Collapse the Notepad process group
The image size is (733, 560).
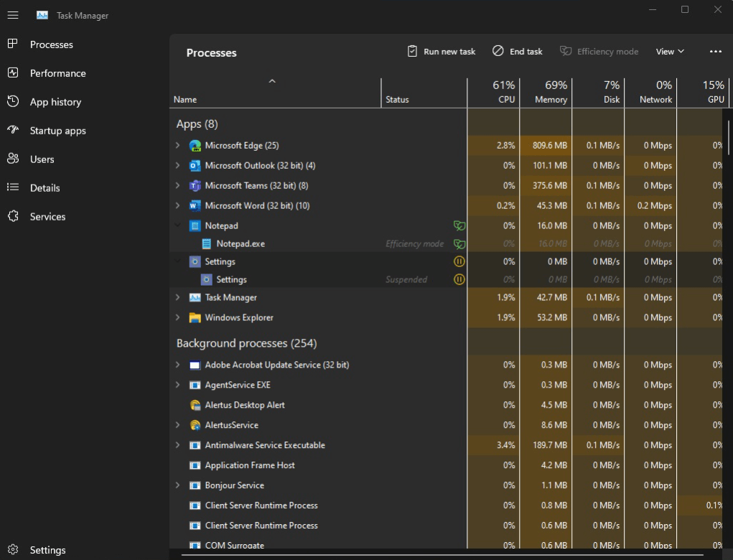point(177,225)
